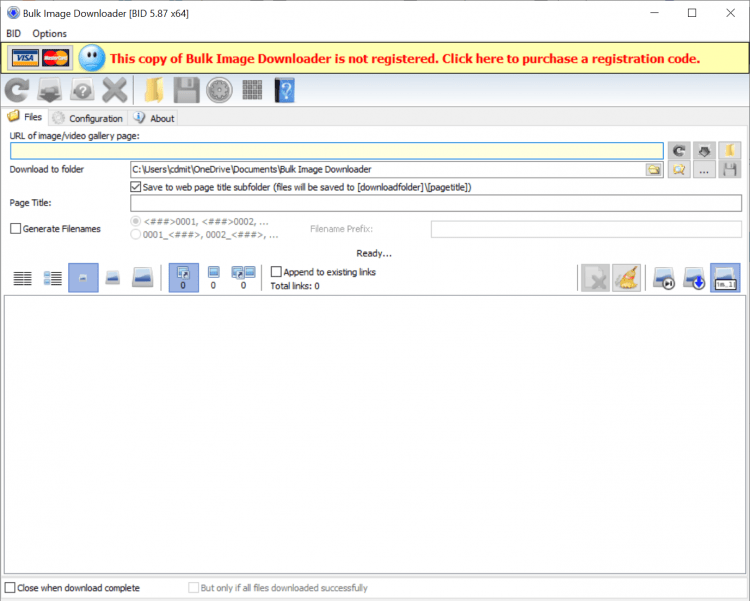
Task: Open the yellow folder toolbar icon
Action: (x=154, y=90)
